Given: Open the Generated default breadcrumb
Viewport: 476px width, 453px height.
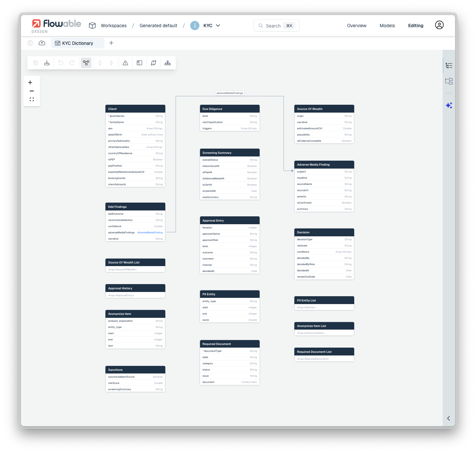Looking at the screenshot, I should click(x=158, y=26).
